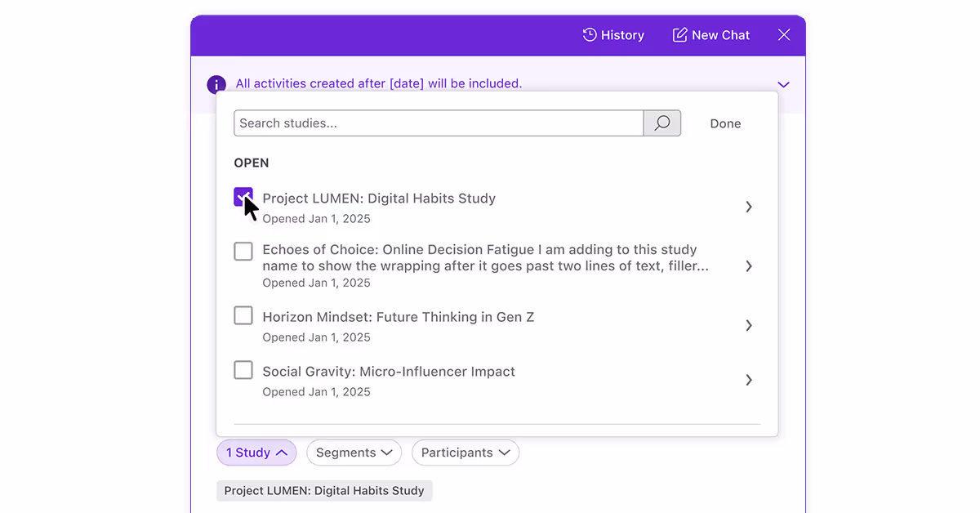Check Social Gravity study checkbox
Image resolution: width=980 pixels, height=513 pixels.
(x=243, y=370)
